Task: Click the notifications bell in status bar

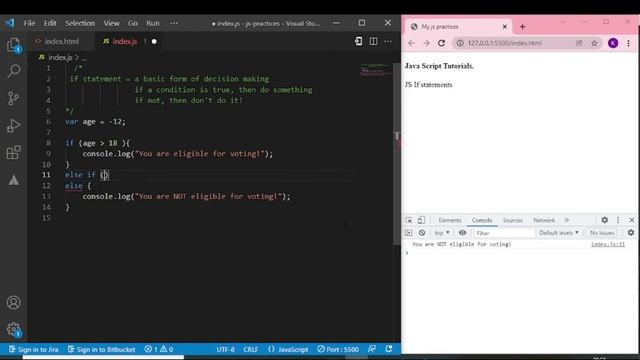Action: tap(389, 349)
